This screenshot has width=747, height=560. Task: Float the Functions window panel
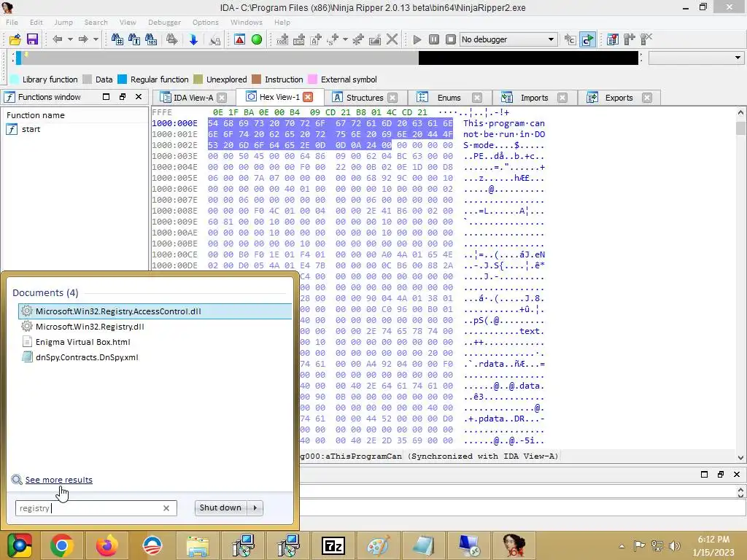click(123, 97)
